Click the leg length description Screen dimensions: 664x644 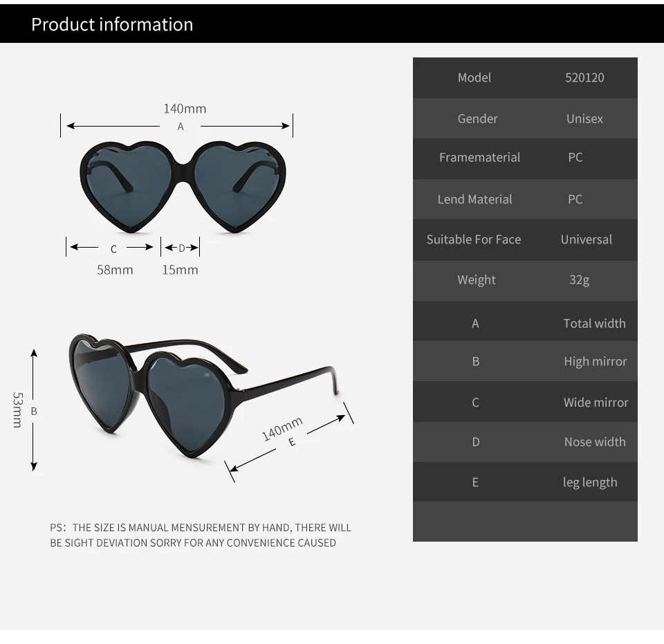click(x=590, y=482)
